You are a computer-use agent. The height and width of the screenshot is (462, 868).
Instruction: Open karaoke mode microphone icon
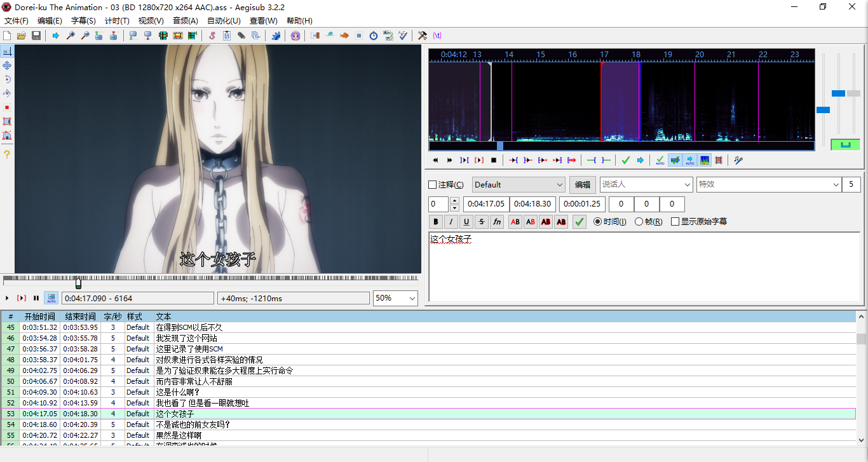pos(738,160)
